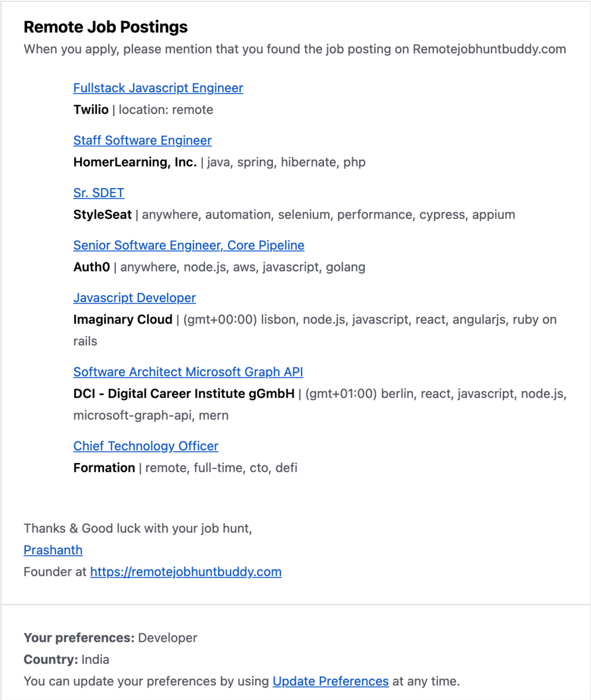591x700 pixels.
Task: Click the Your preferences label
Action: click(x=79, y=638)
